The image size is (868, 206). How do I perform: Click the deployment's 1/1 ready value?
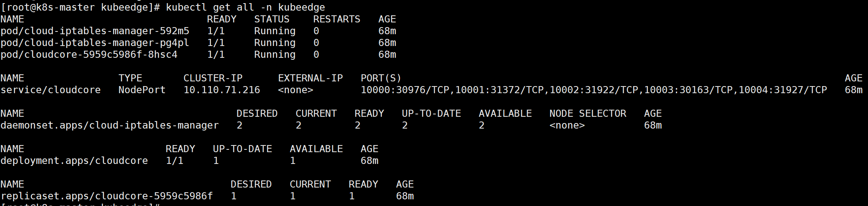[174, 161]
